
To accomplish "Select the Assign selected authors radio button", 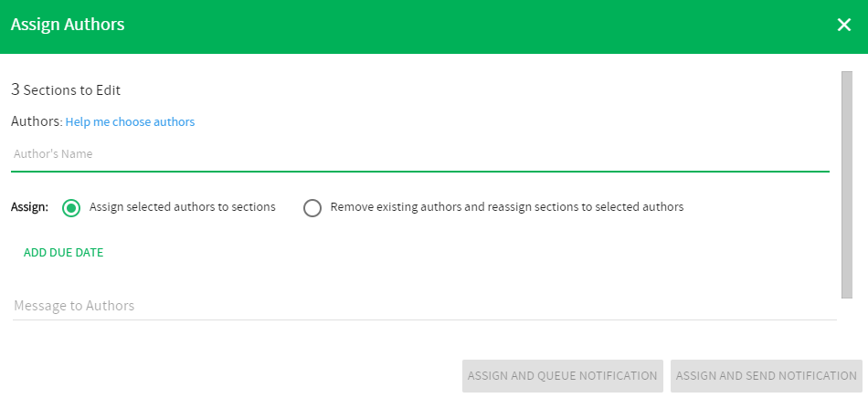I will pyautogui.click(x=71, y=208).
